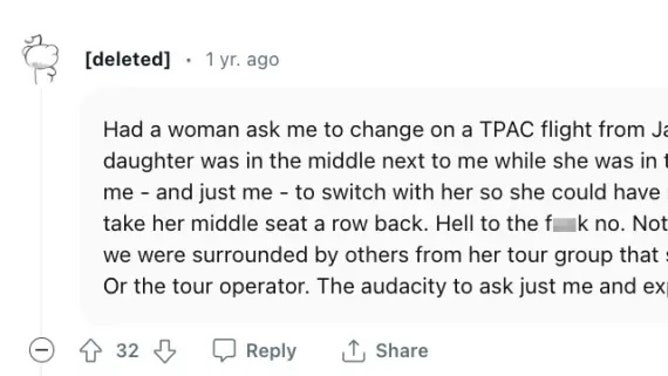Click the line starting "daughter was in the middle"

click(x=385, y=161)
